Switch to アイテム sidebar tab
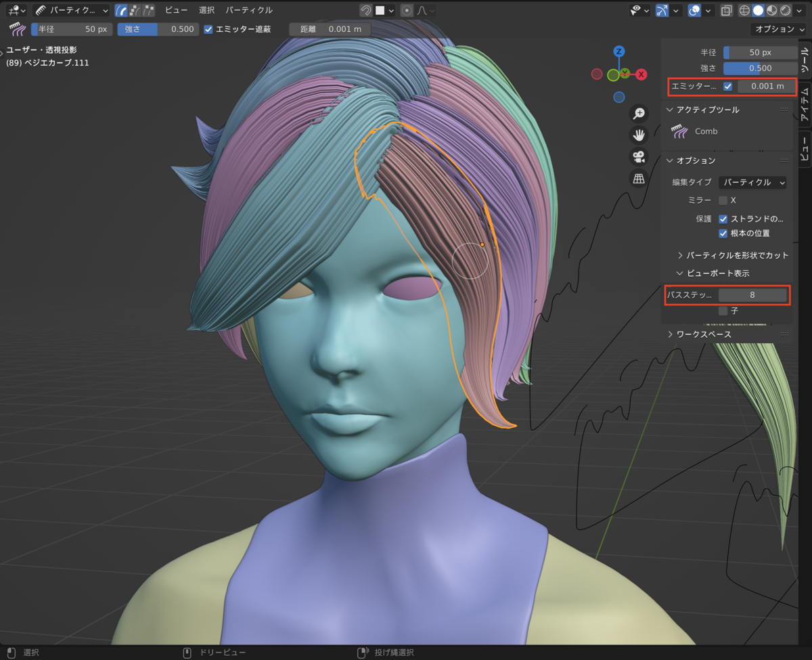This screenshot has height=660, width=812. [805, 105]
